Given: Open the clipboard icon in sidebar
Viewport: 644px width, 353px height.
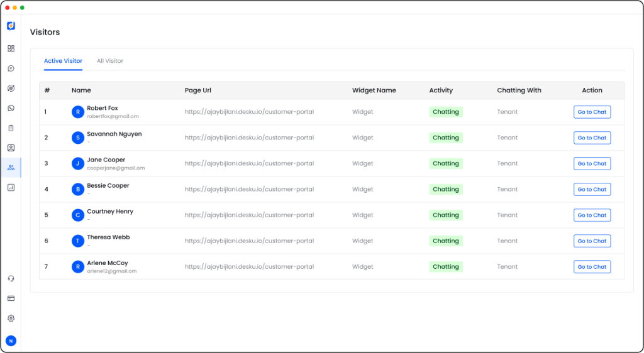Looking at the screenshot, I should (x=11, y=128).
